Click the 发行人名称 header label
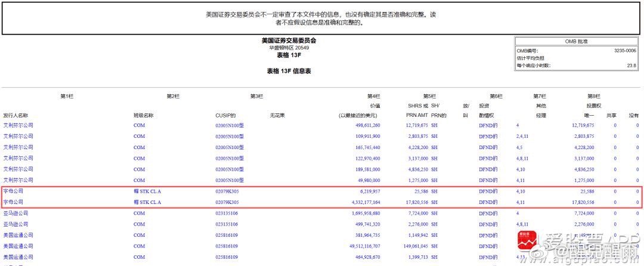The height and width of the screenshot is (266, 644). (16, 116)
